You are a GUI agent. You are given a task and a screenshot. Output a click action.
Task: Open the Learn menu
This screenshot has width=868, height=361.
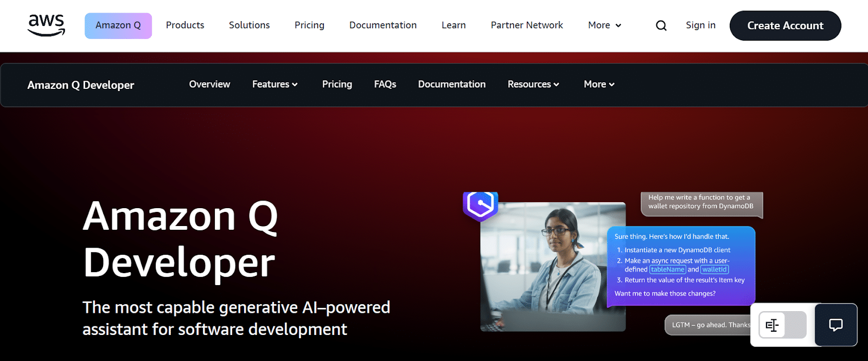pyautogui.click(x=454, y=25)
